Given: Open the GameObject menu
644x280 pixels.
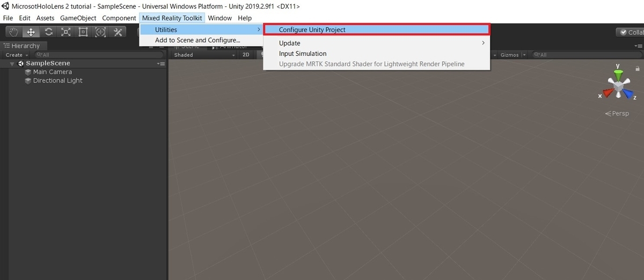Looking at the screenshot, I should click(x=78, y=18).
